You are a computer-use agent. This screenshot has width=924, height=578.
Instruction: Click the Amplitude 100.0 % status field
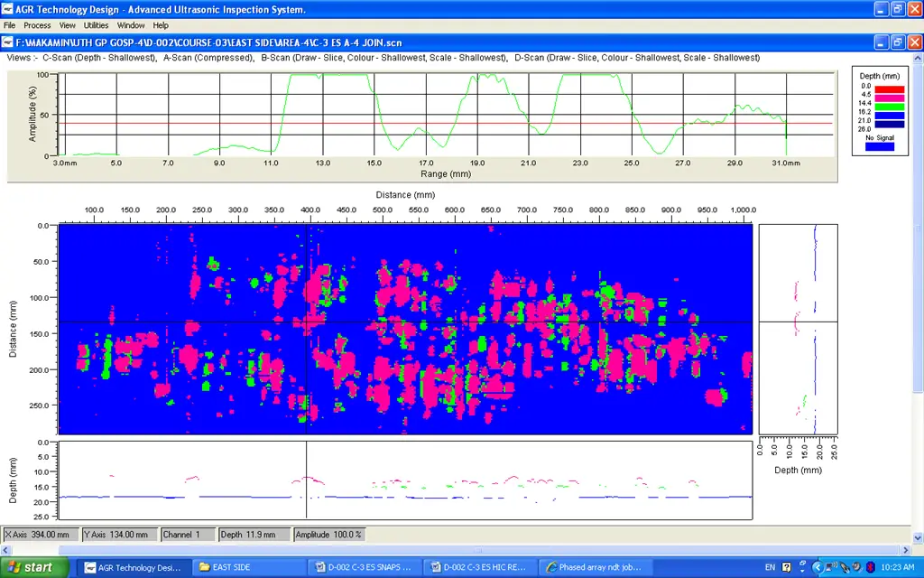click(330, 535)
